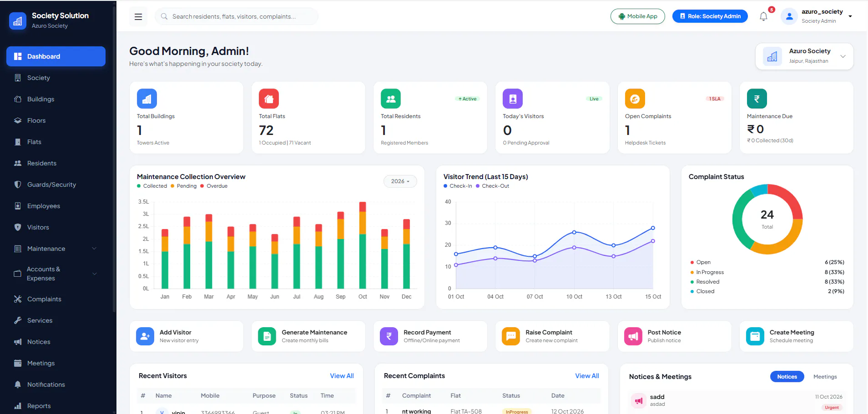Switch to the Meetings tab
Image resolution: width=868 pixels, height=414 pixels.
pos(825,377)
